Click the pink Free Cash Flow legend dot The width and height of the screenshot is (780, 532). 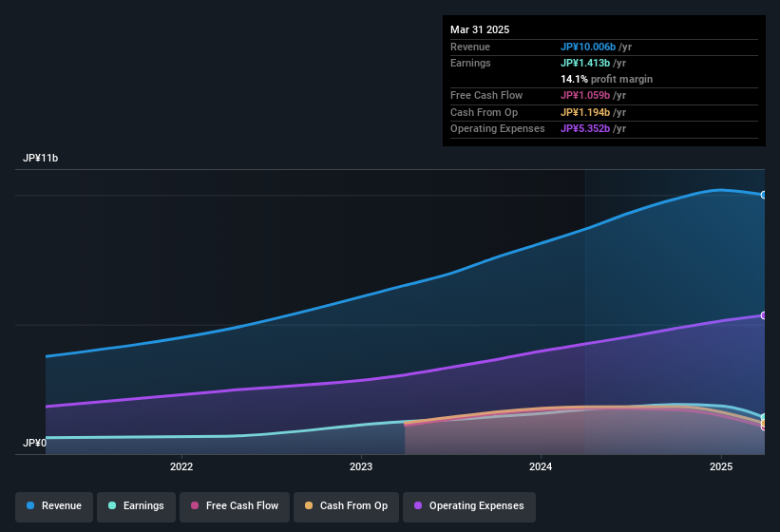(x=195, y=505)
